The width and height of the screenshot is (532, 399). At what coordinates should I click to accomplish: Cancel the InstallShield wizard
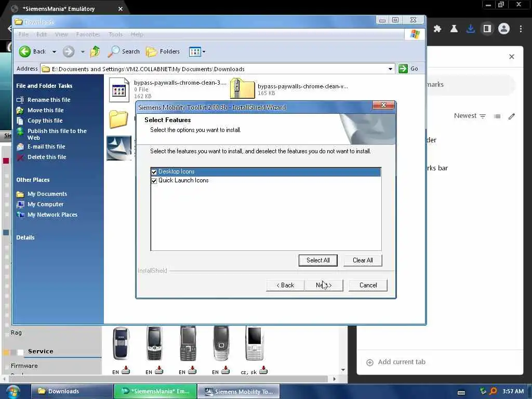[x=368, y=285]
